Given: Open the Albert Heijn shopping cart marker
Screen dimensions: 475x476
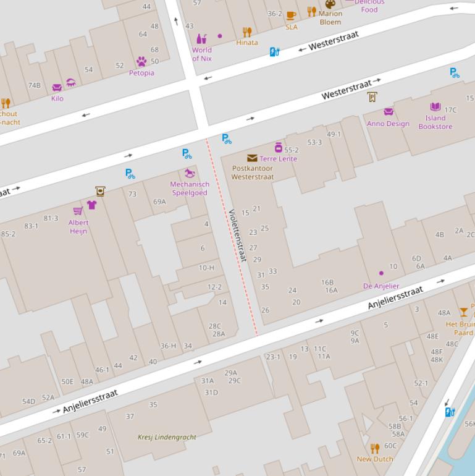Looking at the screenshot, I should 78,211.
